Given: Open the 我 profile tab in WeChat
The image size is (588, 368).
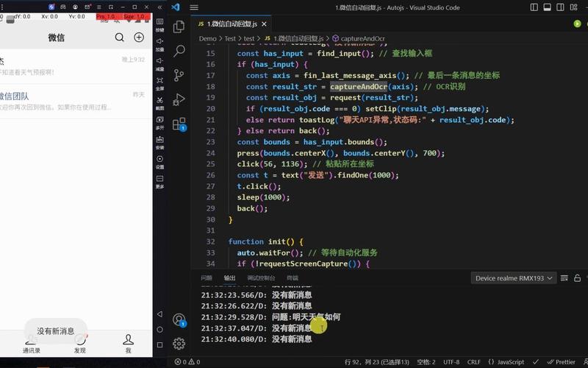Looking at the screenshot, I should (128, 344).
